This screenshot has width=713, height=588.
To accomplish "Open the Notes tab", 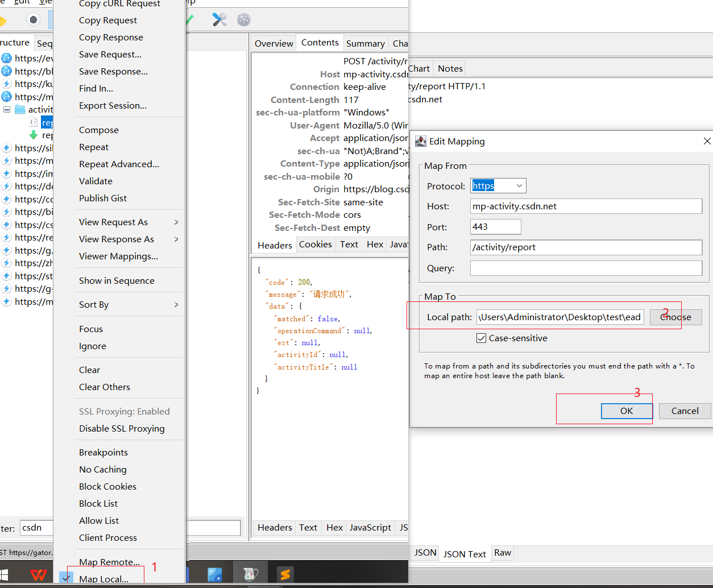I will (450, 68).
